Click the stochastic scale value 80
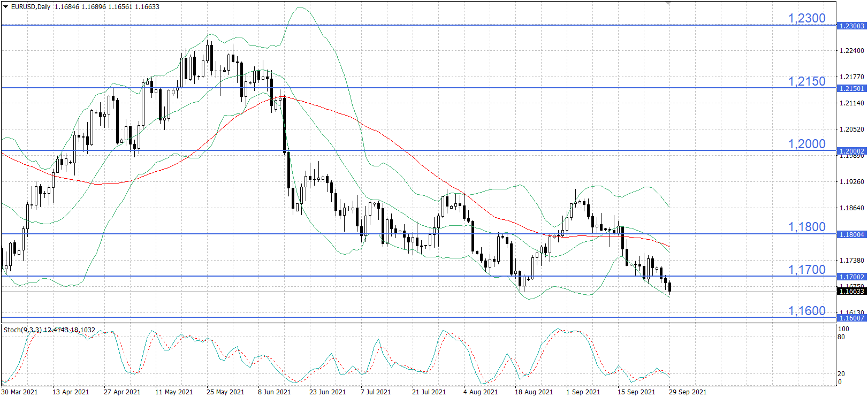The image size is (868, 397). tap(841, 337)
